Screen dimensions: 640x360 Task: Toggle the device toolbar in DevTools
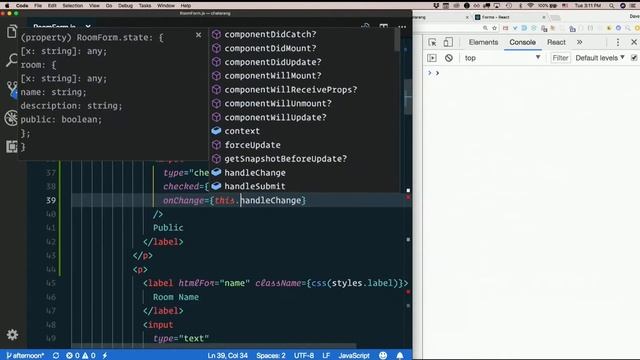click(x=448, y=42)
